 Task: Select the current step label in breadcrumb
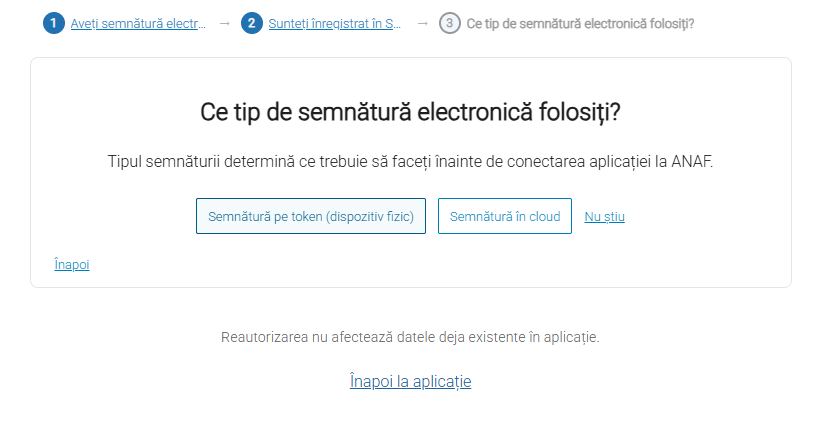580,23
